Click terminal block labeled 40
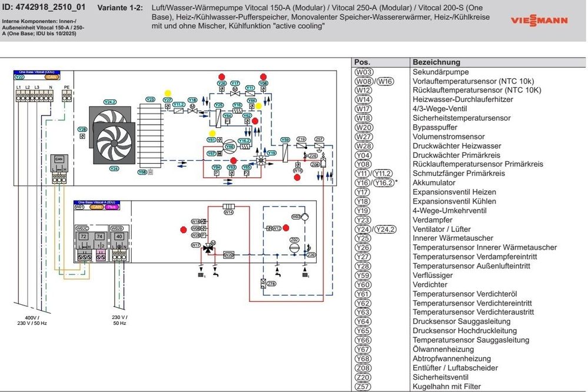 coord(119,236)
